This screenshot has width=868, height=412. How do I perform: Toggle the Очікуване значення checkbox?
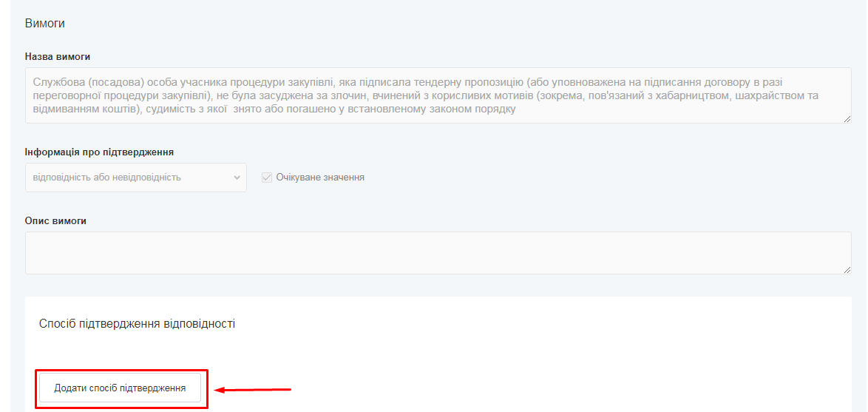pyautogui.click(x=267, y=178)
